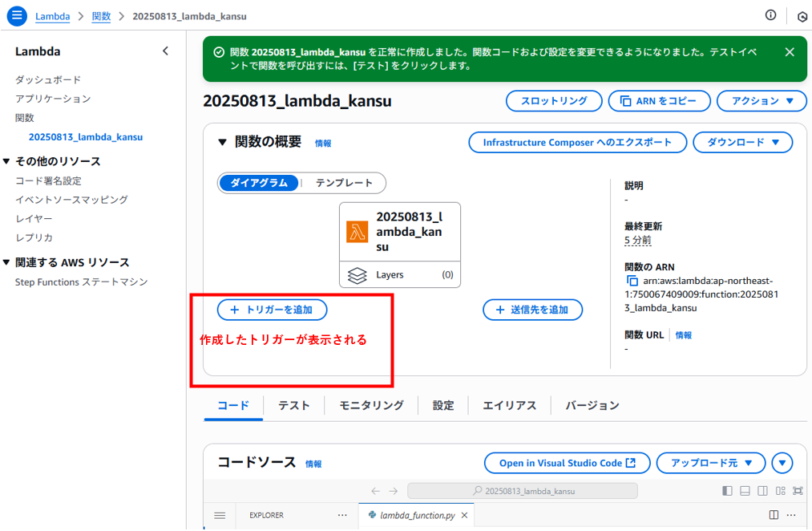This screenshot has height=531, width=812.
Task: Click Infrastructure Composer へのエクスポート button
Action: [577, 143]
